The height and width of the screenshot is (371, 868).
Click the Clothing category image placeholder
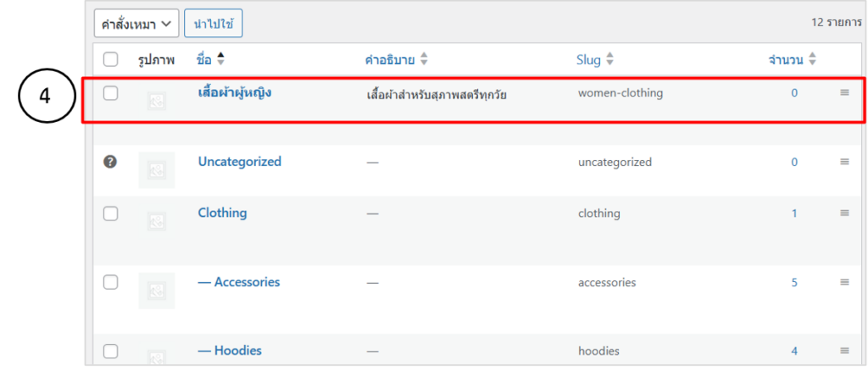pyautogui.click(x=156, y=221)
